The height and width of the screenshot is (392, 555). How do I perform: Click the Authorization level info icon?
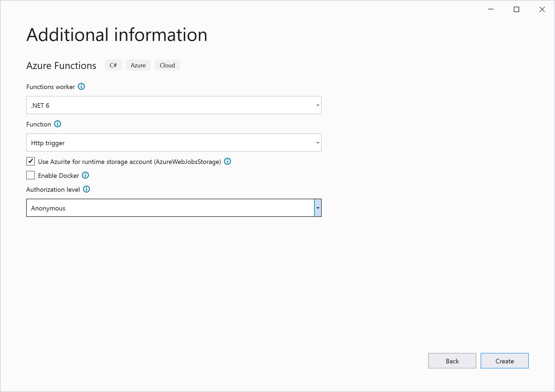coord(86,189)
